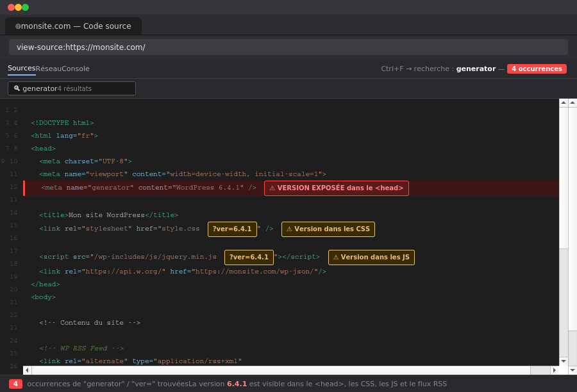Click the Version dans les CSS warning
This screenshot has width=577, height=392.
click(x=328, y=229)
